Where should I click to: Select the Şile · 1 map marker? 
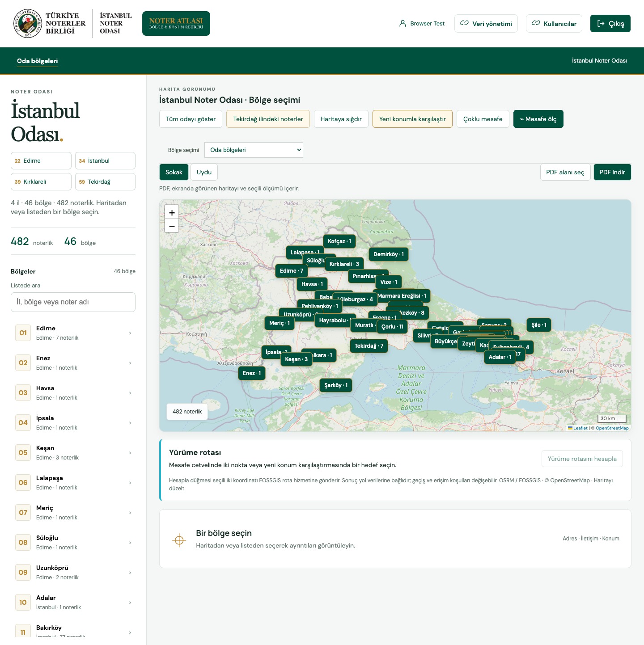539,325
